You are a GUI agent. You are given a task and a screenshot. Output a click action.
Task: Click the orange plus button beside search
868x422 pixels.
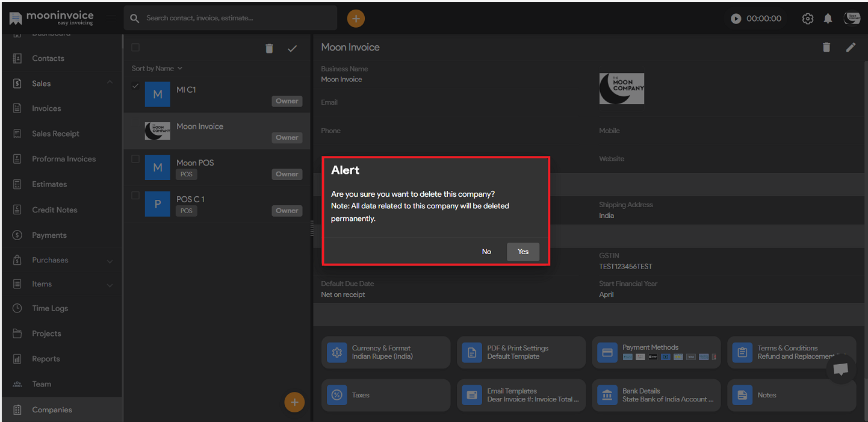356,19
